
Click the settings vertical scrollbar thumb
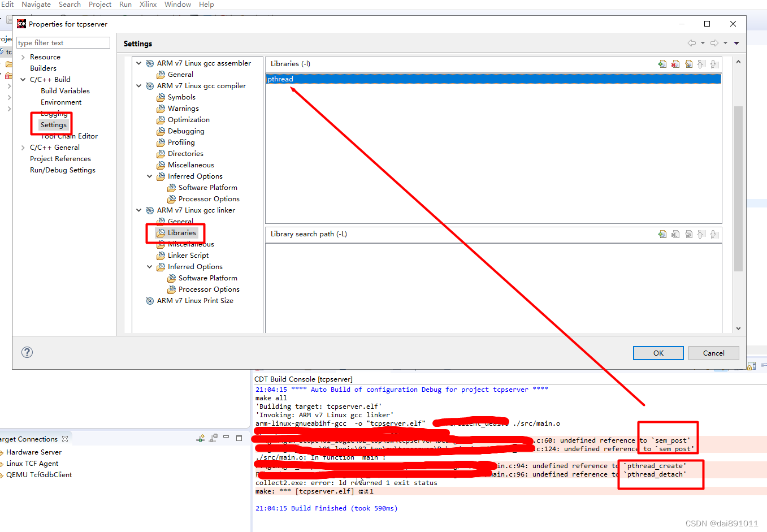tap(738, 188)
